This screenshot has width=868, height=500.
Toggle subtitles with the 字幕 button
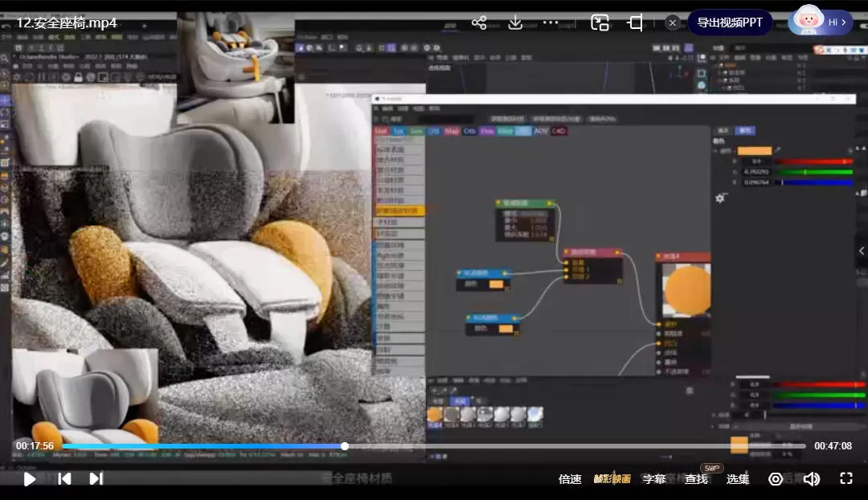[x=653, y=478]
